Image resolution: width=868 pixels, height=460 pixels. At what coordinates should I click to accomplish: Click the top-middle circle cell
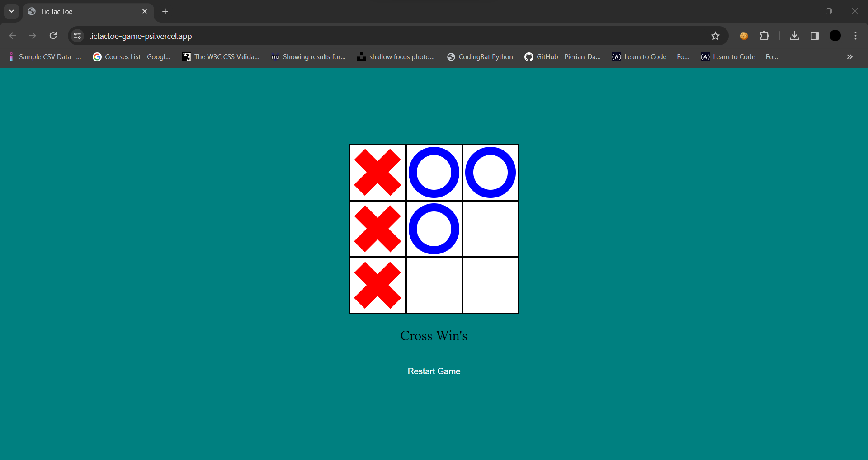[x=434, y=172]
